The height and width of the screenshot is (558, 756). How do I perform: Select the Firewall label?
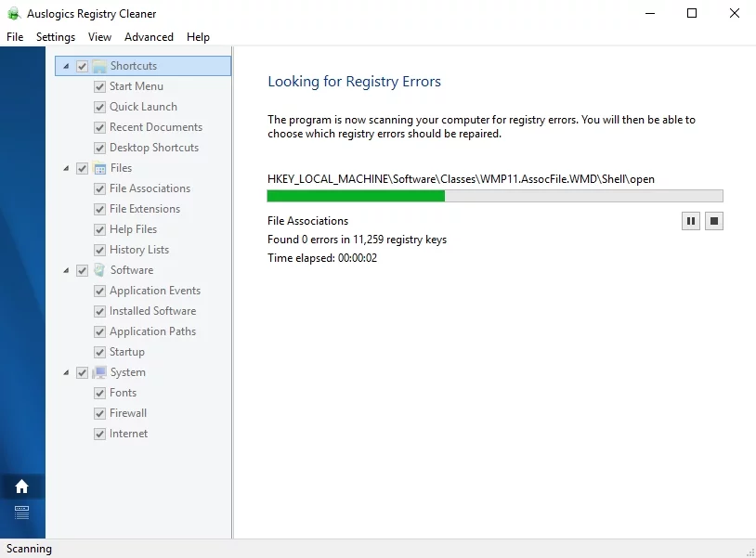coord(128,413)
